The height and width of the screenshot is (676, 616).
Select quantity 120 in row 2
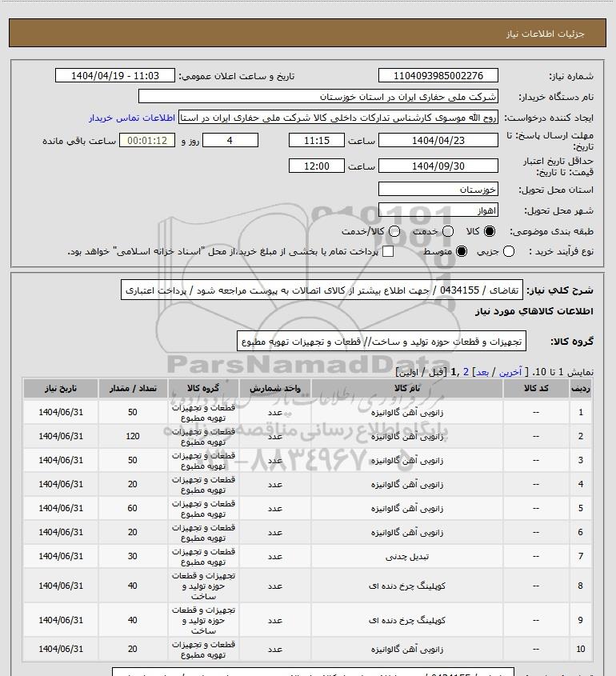point(132,436)
